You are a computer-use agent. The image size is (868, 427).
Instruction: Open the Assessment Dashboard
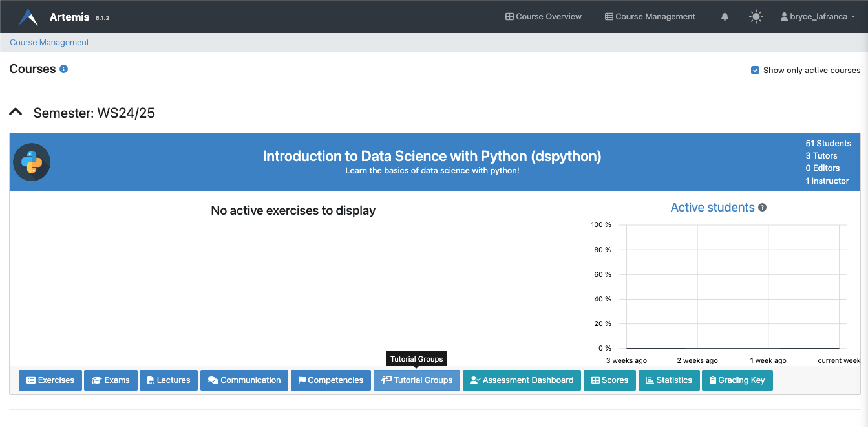[522, 380]
